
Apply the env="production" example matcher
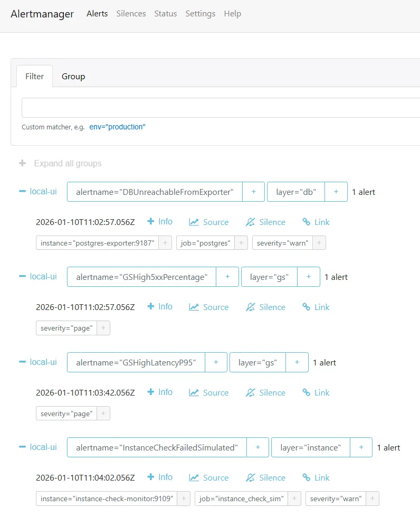(117, 127)
